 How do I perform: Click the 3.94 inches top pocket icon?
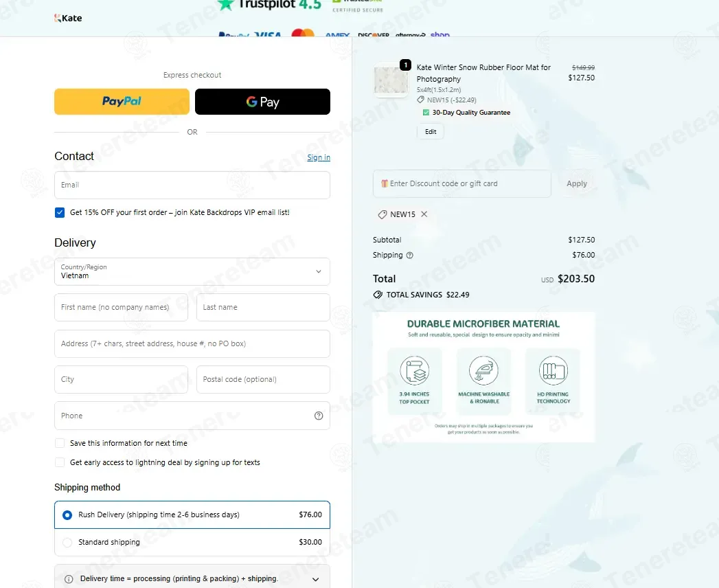[415, 370]
